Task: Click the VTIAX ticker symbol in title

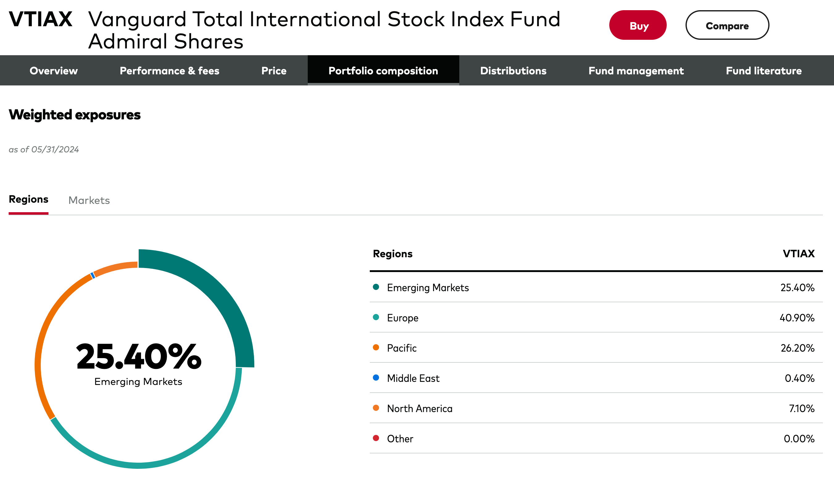Action: (41, 19)
